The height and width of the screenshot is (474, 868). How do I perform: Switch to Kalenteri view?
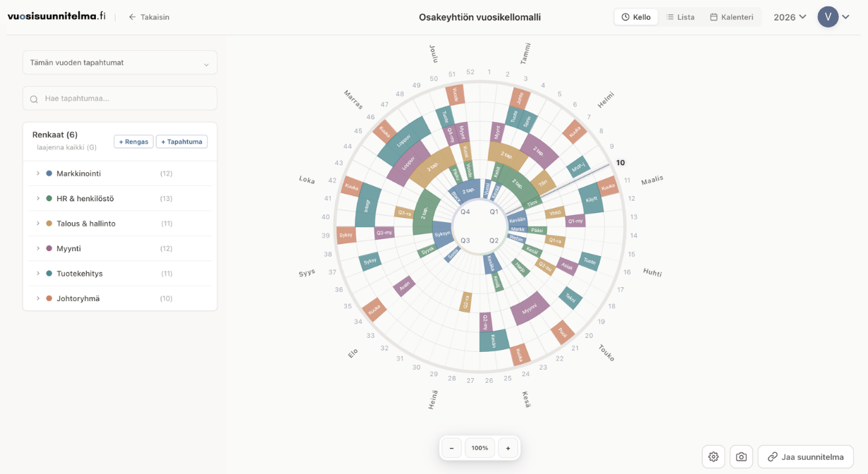click(731, 17)
